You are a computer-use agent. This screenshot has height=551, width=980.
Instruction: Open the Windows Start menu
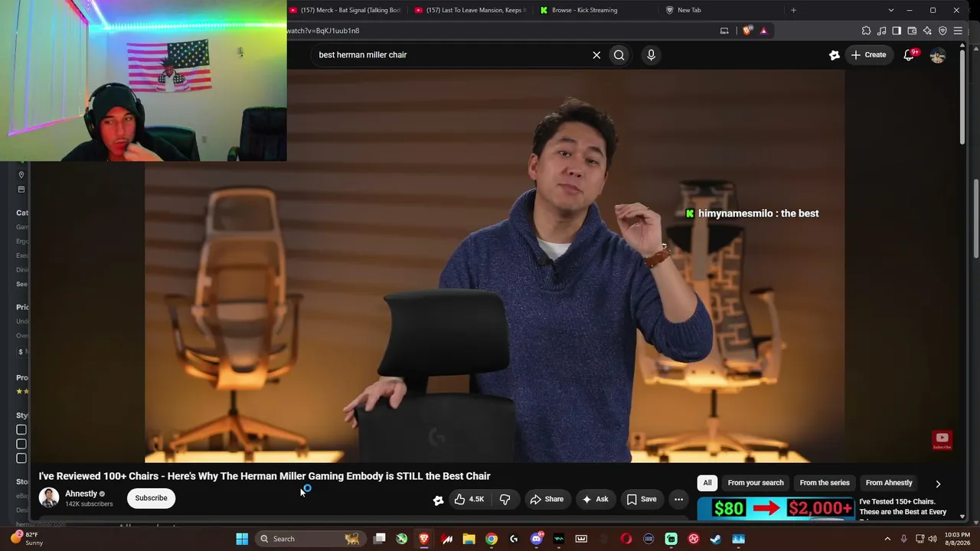pos(242,539)
